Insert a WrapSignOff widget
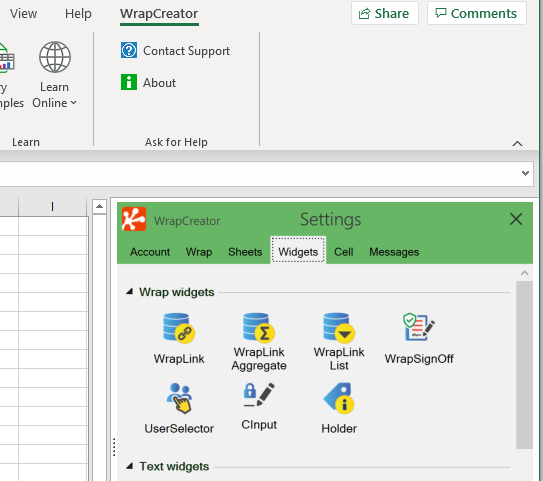This screenshot has width=543, height=481. pyautogui.click(x=419, y=339)
